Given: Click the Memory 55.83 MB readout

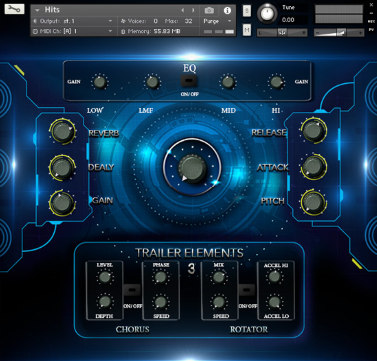Looking at the screenshot, I should pyautogui.click(x=154, y=31).
